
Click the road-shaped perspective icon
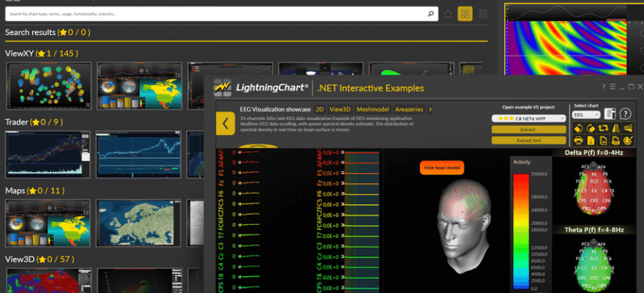615,127
